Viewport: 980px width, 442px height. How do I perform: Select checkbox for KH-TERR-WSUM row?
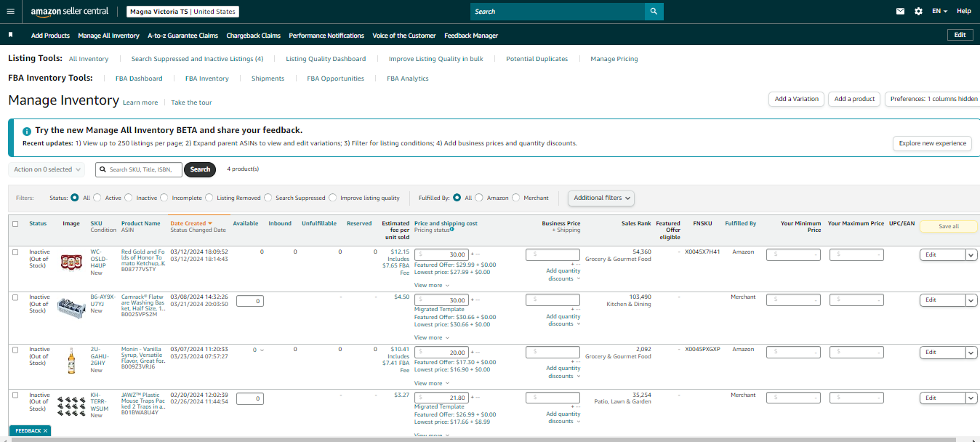(x=15, y=395)
